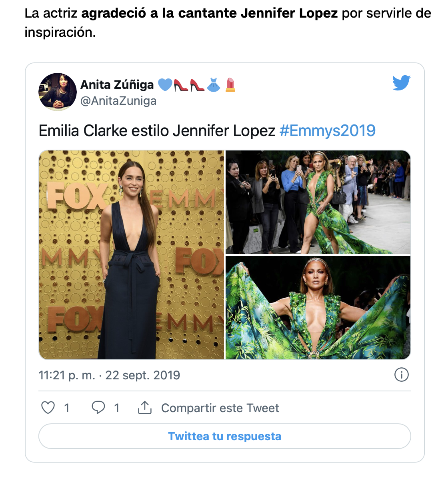The height and width of the screenshot is (477, 448).
Task: Open the #Emmys2019 hashtag
Action: click(x=327, y=131)
